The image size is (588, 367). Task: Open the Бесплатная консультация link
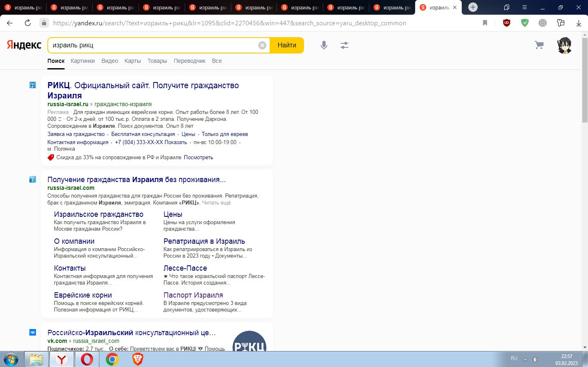tap(143, 134)
